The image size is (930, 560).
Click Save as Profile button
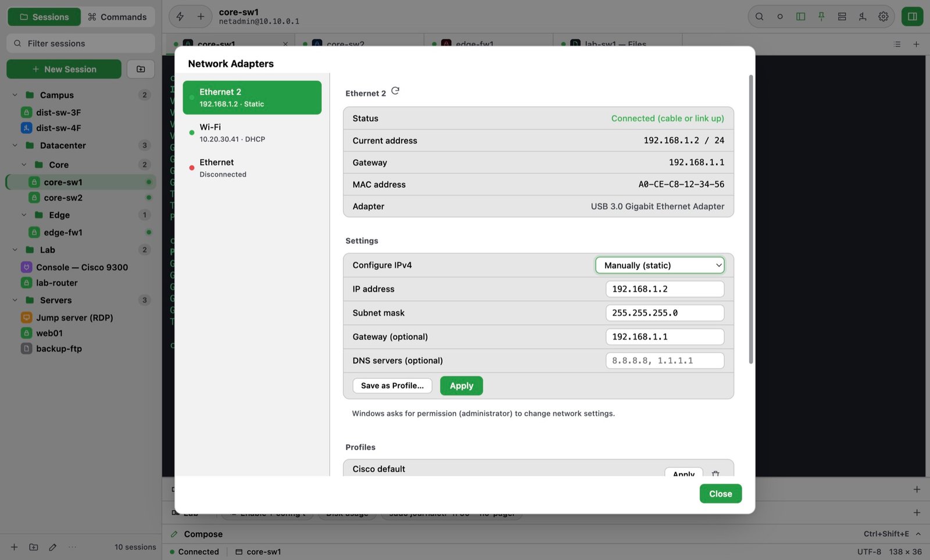392,386
